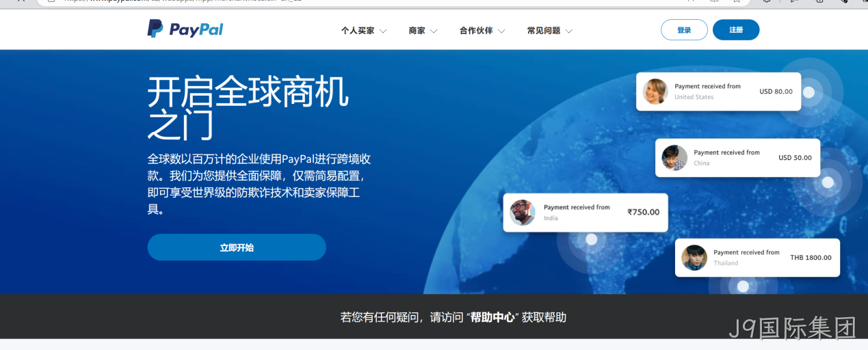
Task: Click the THB 1800.00 amount
Action: (x=811, y=258)
